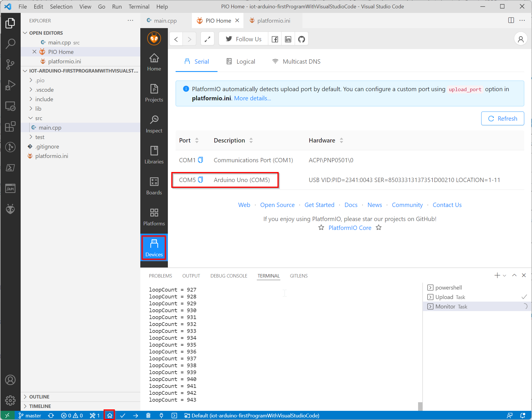
Task: Open the GitHub link icon
Action: point(301,39)
